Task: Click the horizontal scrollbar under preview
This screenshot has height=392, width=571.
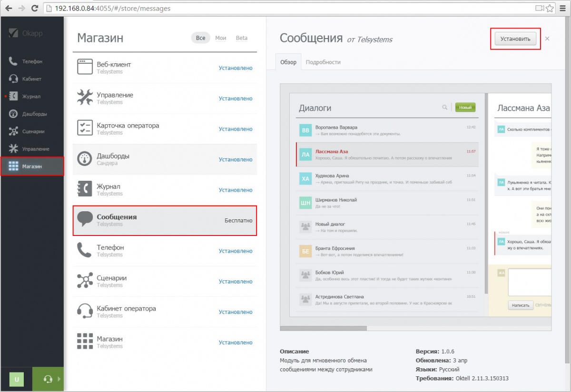Action: 324,328
